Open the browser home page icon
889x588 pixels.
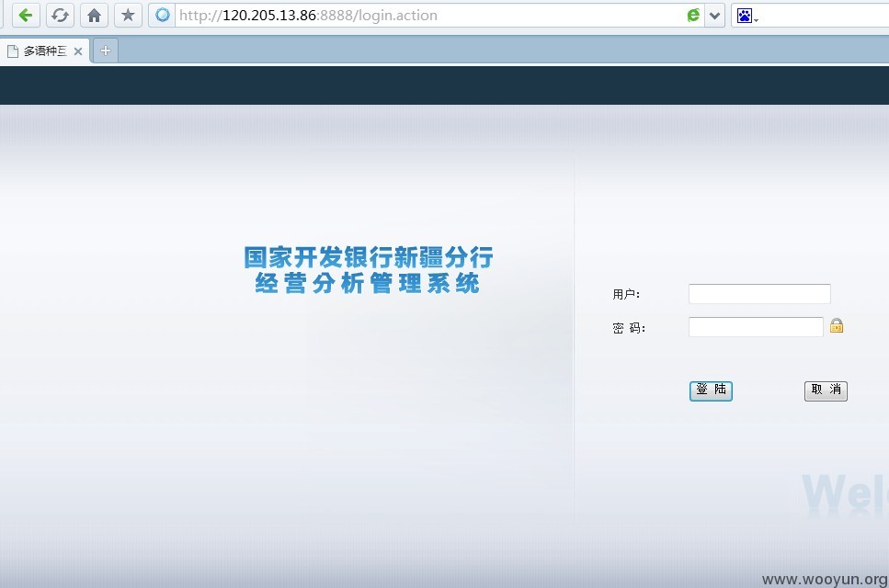tap(94, 16)
